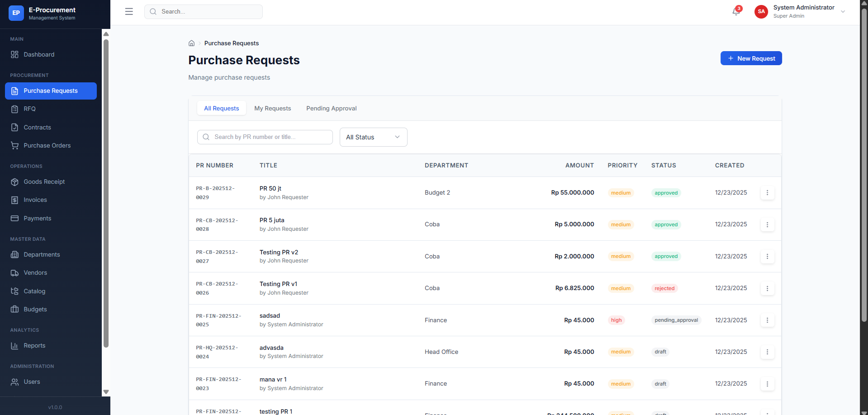Open Contracts from the sidebar
The image size is (868, 415).
tap(38, 127)
